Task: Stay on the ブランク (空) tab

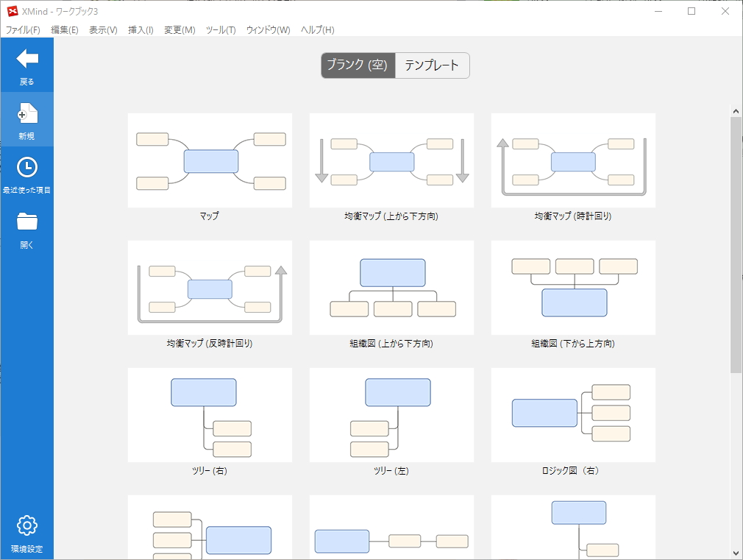Action: click(x=358, y=65)
